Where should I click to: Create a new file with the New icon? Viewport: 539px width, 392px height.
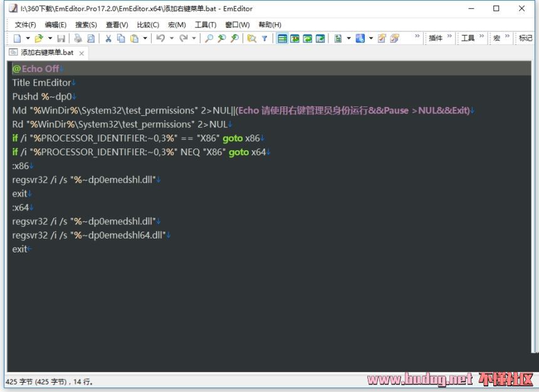(17, 38)
